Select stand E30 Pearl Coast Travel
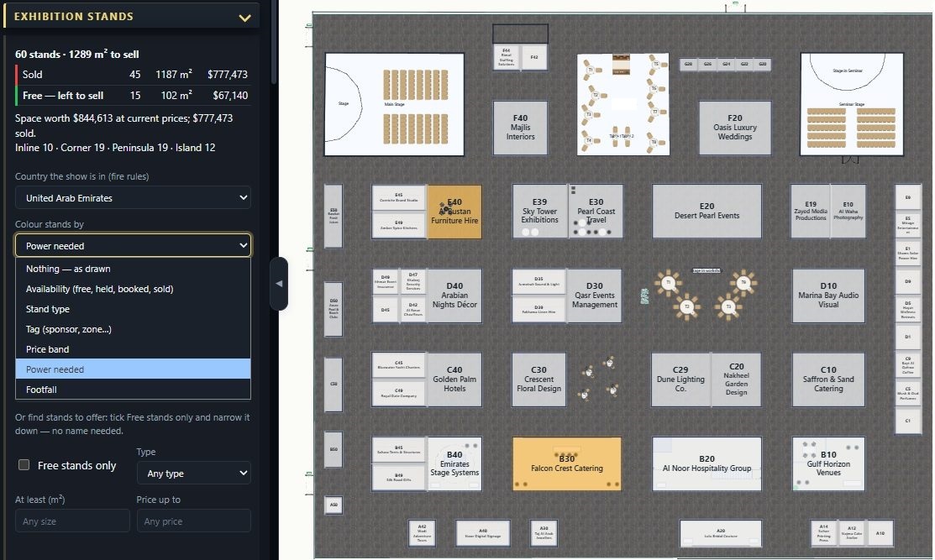This screenshot has height=560, width=935. tap(596, 211)
